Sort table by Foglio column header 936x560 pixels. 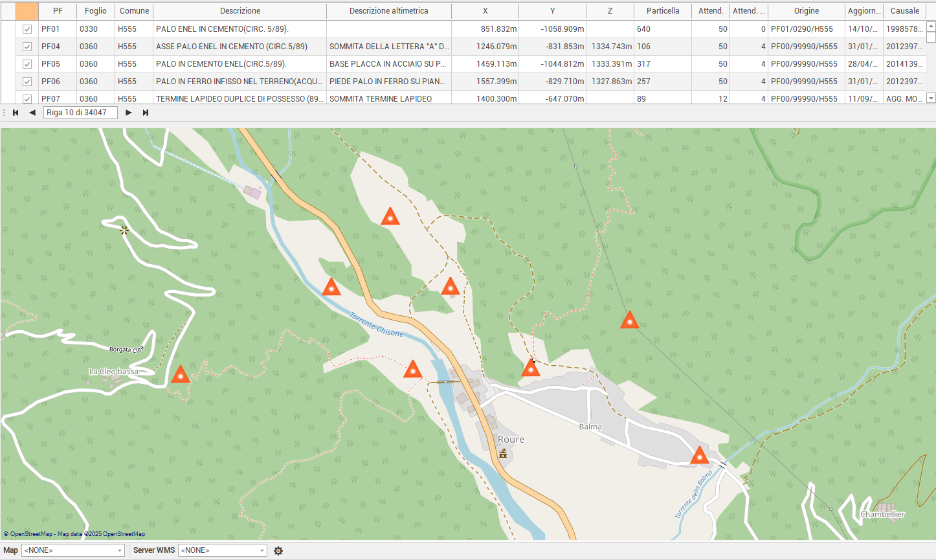point(95,11)
